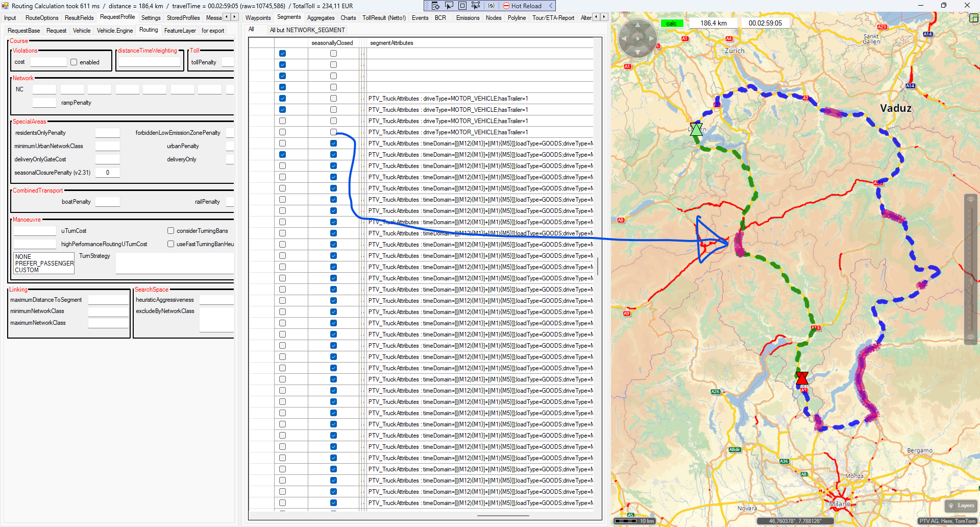Click the red destination waypoint marker
The image size is (980, 527).
[x=802, y=378]
